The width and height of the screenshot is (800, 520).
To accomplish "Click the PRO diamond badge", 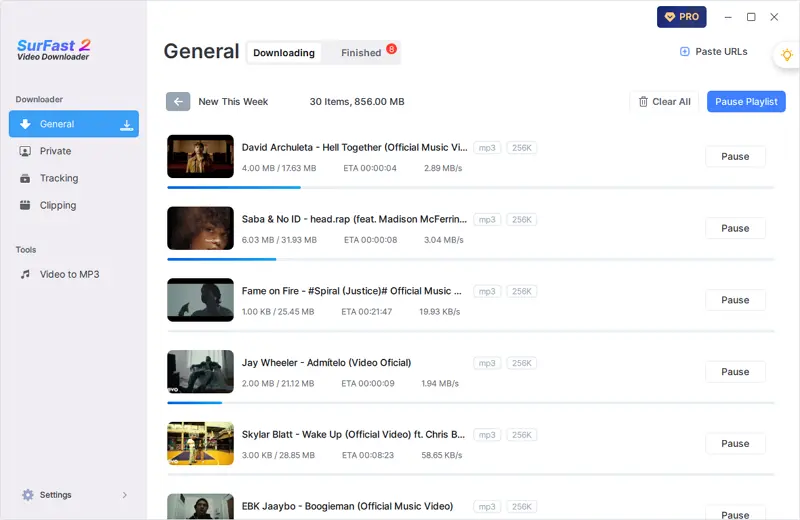I will pos(681,17).
